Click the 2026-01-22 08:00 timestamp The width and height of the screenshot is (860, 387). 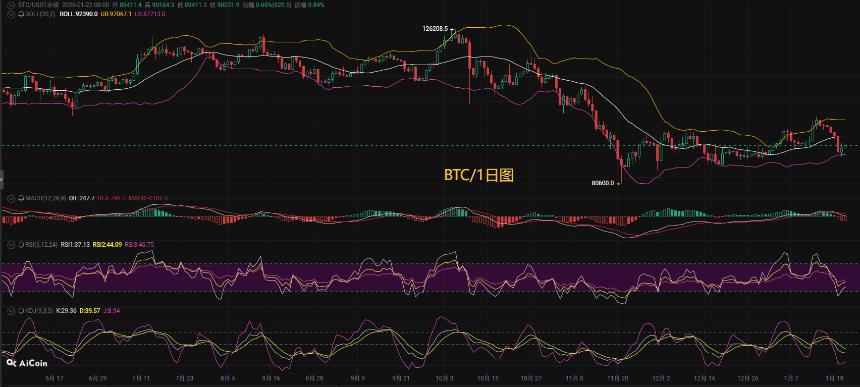point(86,4)
